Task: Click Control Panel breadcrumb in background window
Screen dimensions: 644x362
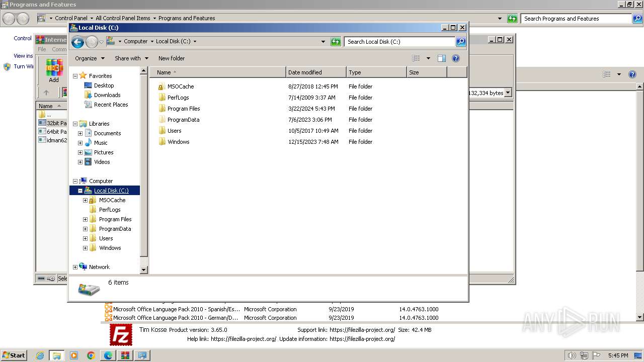Action: (71, 18)
